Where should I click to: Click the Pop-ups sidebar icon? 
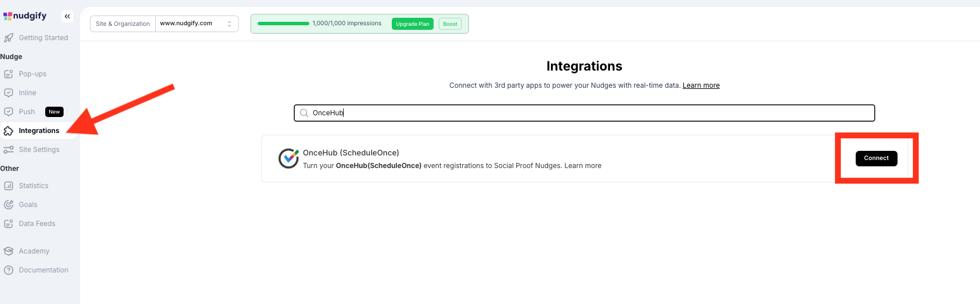pos(9,74)
